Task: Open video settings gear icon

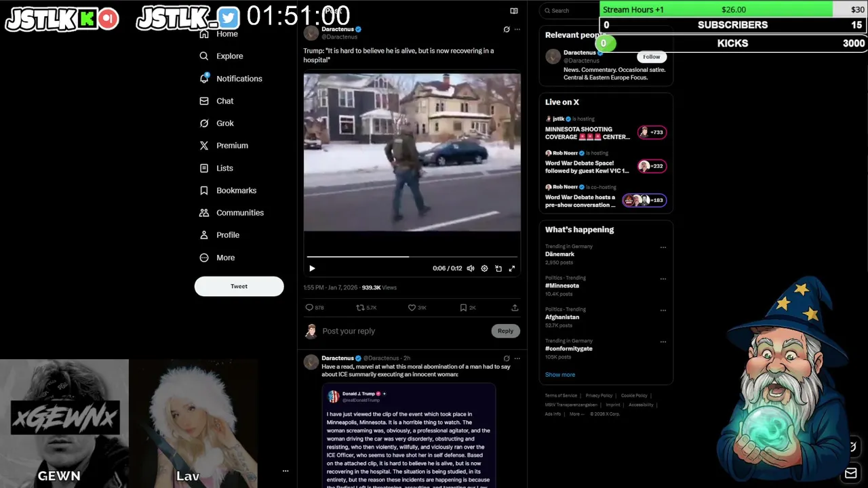Action: pos(484,268)
